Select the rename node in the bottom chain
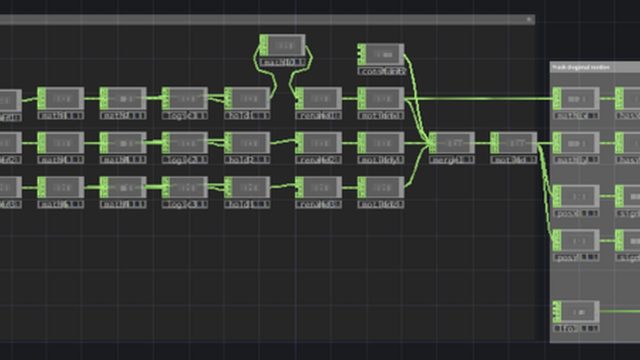The image size is (640, 360). pyautogui.click(x=318, y=187)
